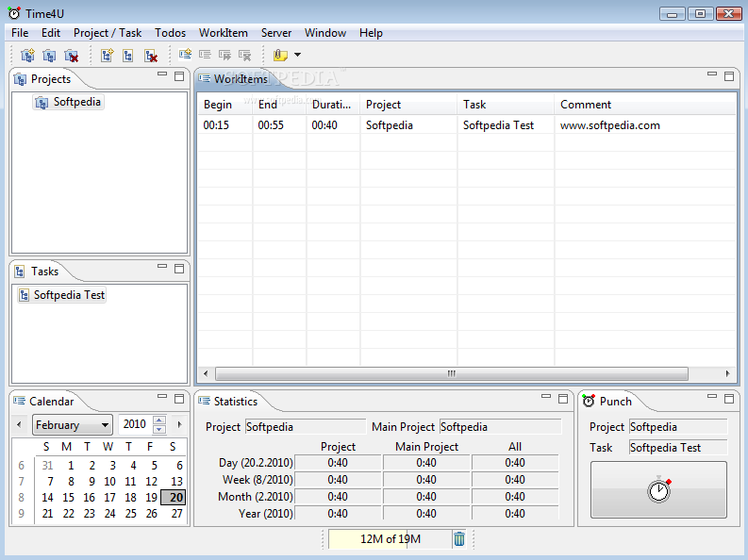This screenshot has height=560, width=748.
Task: Run garbage collector via trash can icon
Action: (459, 539)
